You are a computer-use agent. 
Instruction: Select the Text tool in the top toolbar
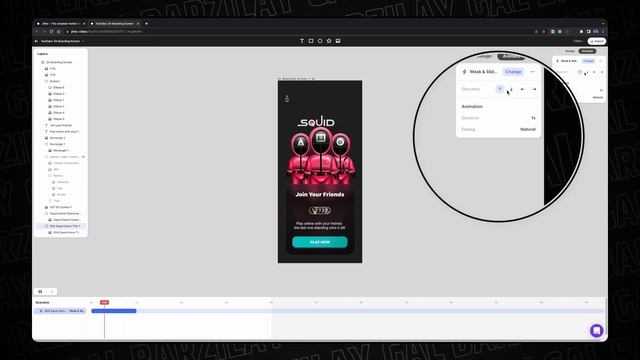click(x=302, y=41)
